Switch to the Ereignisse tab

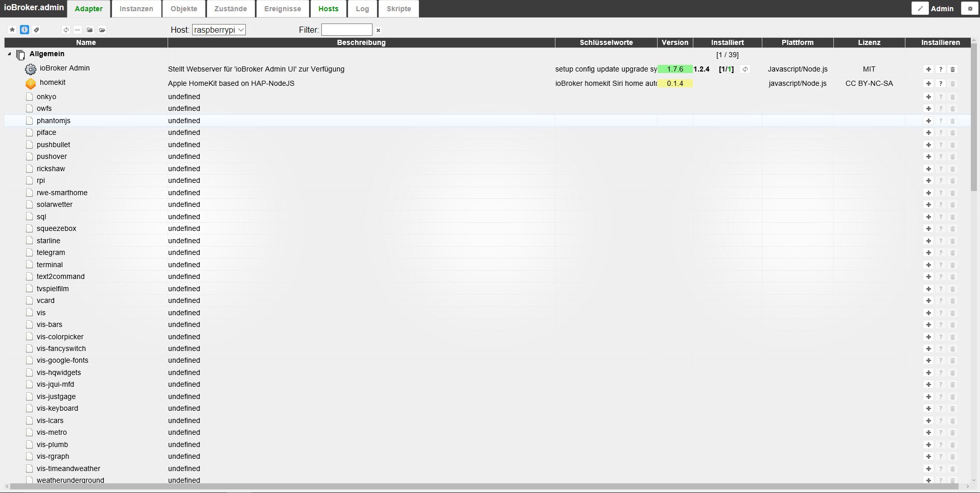tap(283, 9)
